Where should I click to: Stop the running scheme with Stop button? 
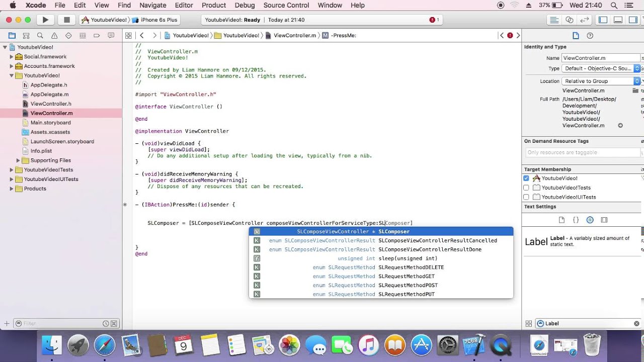click(x=66, y=20)
